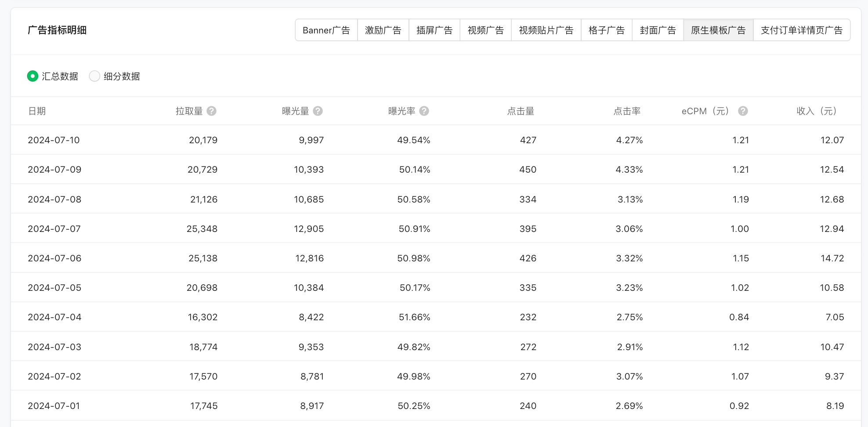The width and height of the screenshot is (868, 427).
Task: Click the 原生模板广告 tab
Action: coord(718,30)
